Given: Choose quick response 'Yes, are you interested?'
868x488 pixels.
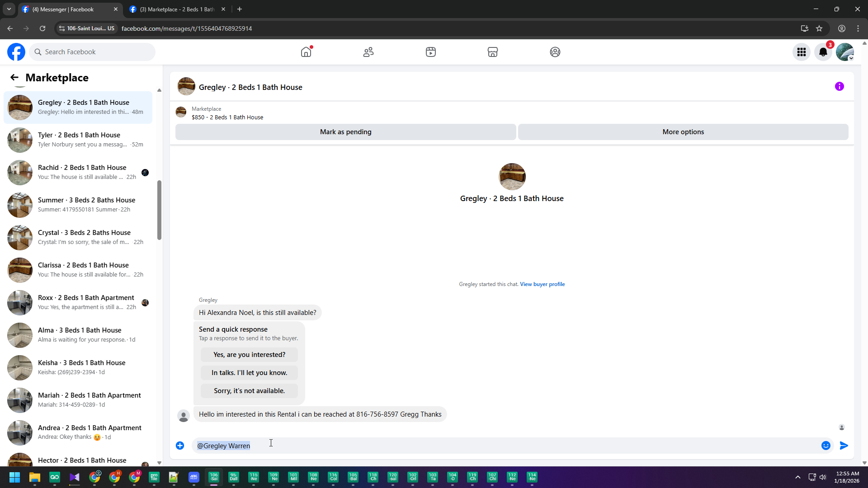Looking at the screenshot, I should [249, 355].
